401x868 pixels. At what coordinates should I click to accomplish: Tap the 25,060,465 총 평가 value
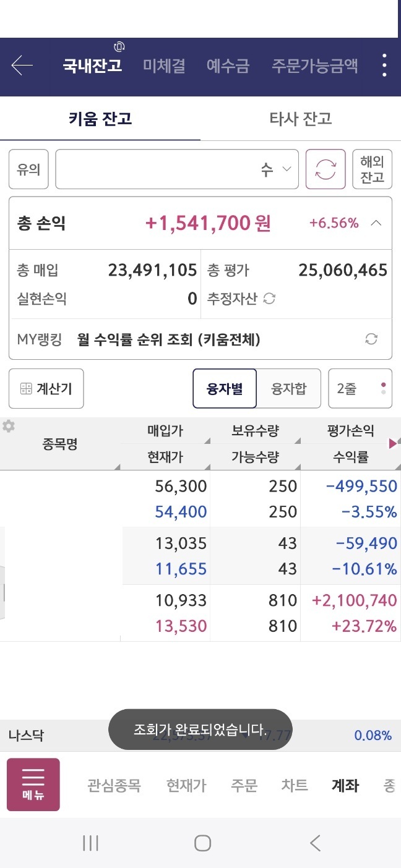[343, 270]
